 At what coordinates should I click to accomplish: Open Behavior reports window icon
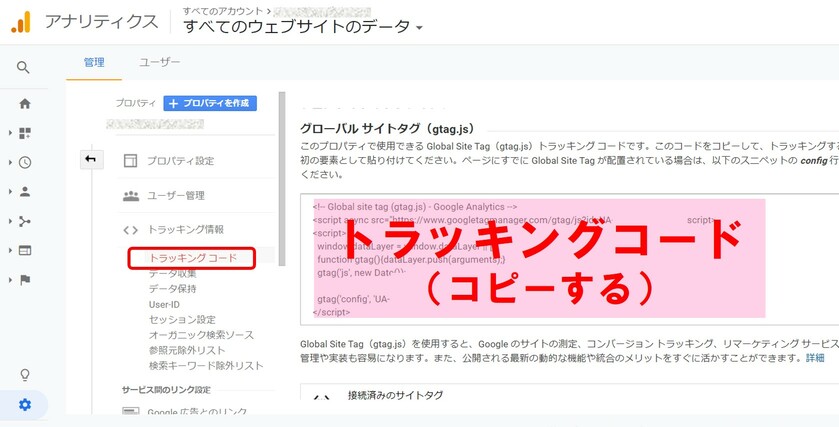tap(24, 250)
